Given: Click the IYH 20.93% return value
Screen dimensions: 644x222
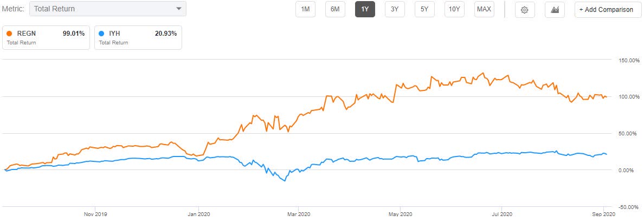Looking at the screenshot, I should pyautogui.click(x=165, y=33).
